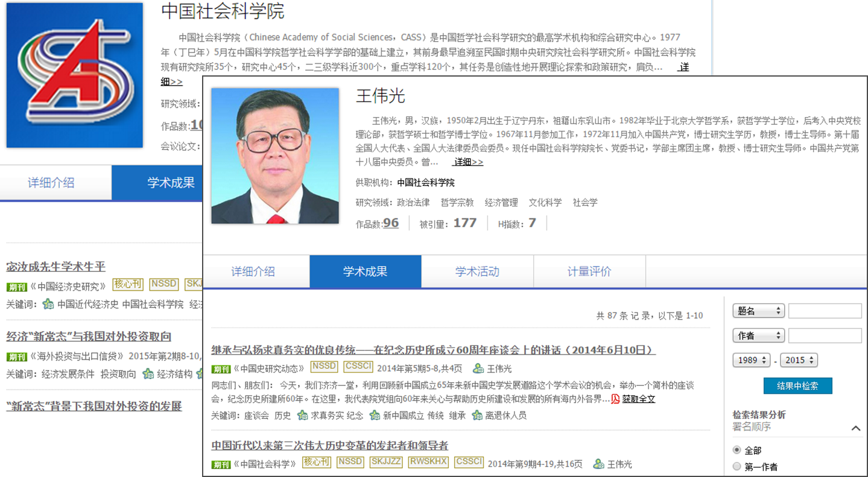Open 详细>> link in 王伟光's biography
This screenshot has width=868, height=477.
[x=469, y=162]
